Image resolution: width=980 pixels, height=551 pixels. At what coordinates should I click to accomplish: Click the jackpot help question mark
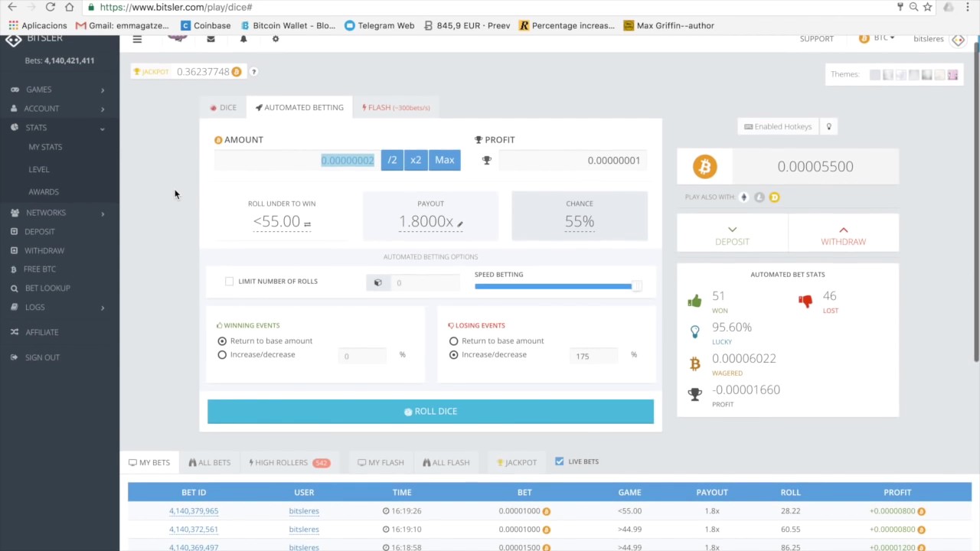(x=253, y=72)
